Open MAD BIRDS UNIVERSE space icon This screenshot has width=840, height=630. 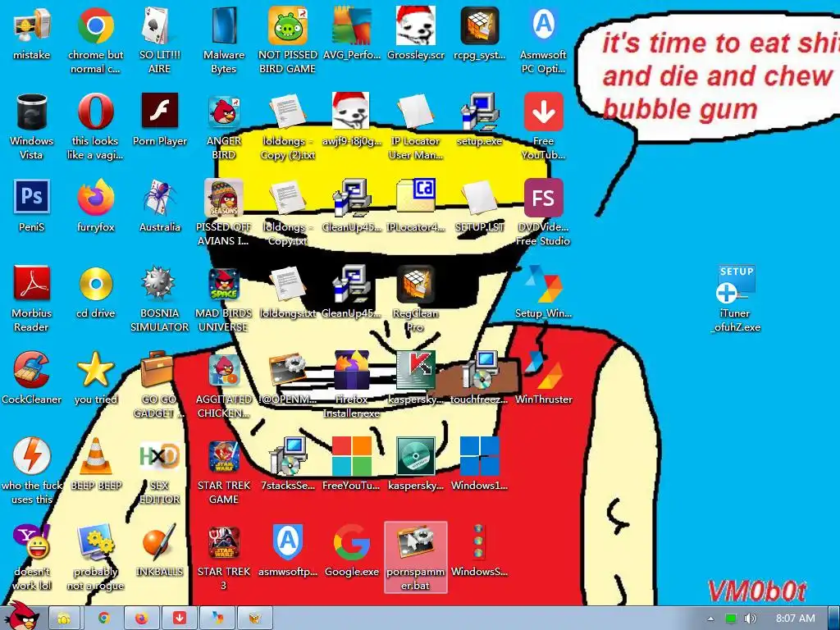coord(224,284)
